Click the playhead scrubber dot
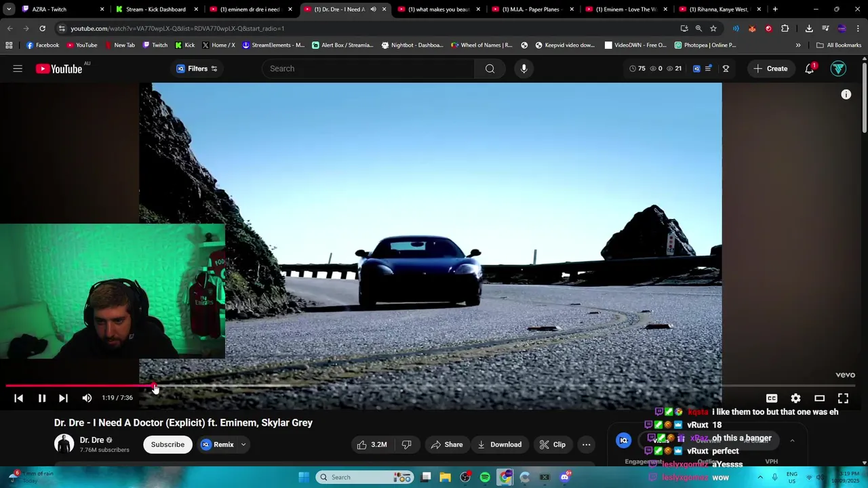 (155, 386)
